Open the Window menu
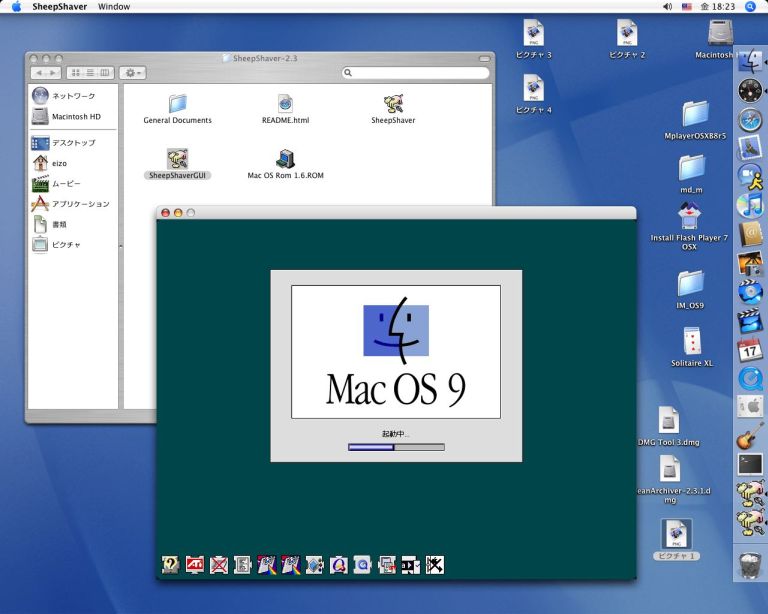 click(x=114, y=6)
